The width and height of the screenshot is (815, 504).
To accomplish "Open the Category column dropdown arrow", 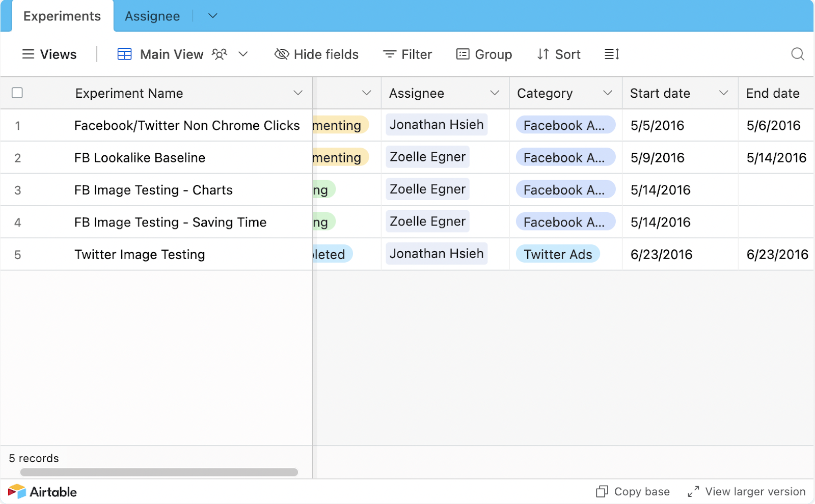I will click(607, 93).
